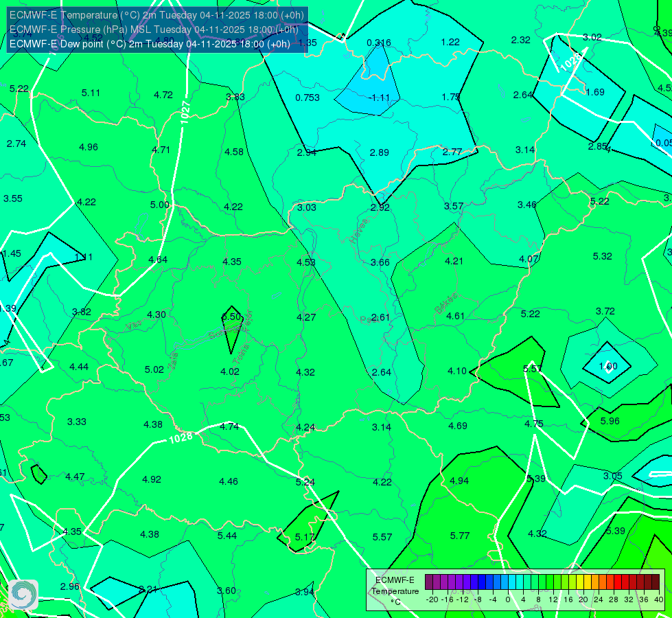The height and width of the screenshot is (618, 672).
Task: Click the 3.72 temperature value
Action: 605,311
